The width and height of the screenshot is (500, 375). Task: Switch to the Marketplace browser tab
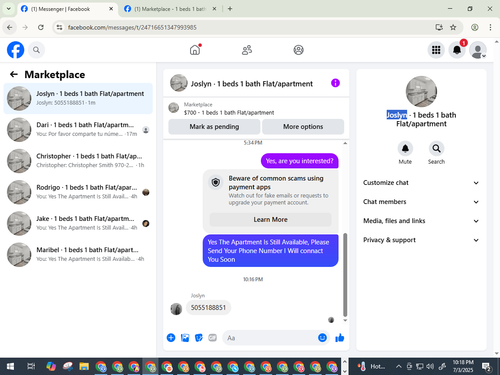170,9
